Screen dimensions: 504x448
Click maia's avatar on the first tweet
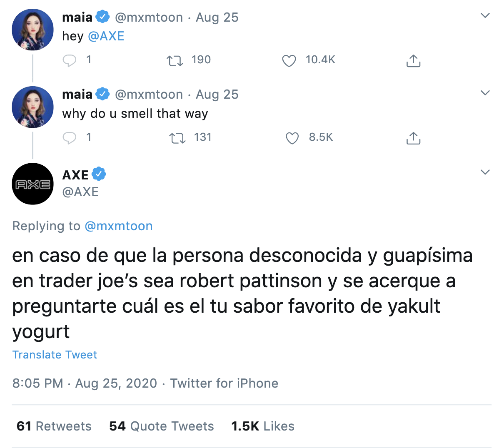click(33, 30)
